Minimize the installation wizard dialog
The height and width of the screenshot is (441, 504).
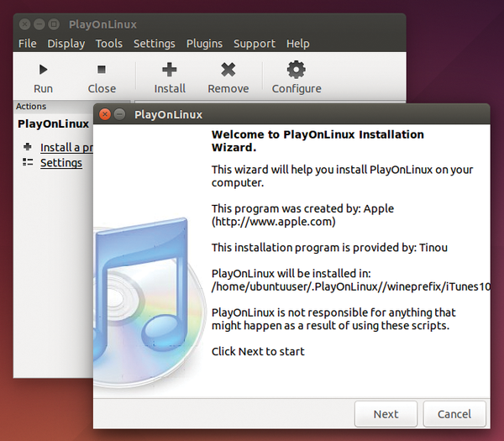(119, 114)
